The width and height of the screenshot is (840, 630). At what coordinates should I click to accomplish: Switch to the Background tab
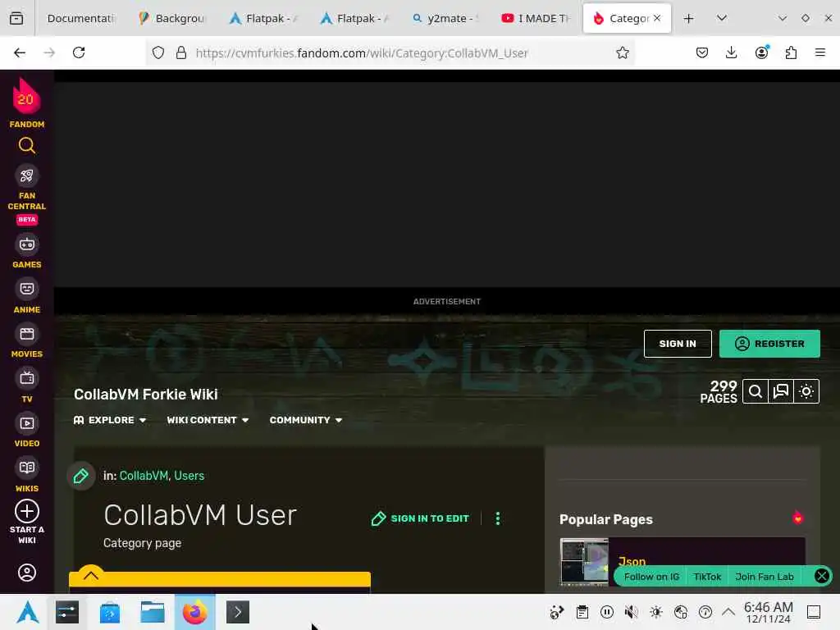172,18
